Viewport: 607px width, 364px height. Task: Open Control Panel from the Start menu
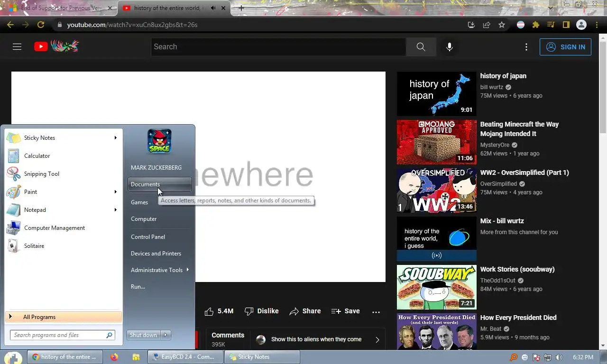[159, 237]
